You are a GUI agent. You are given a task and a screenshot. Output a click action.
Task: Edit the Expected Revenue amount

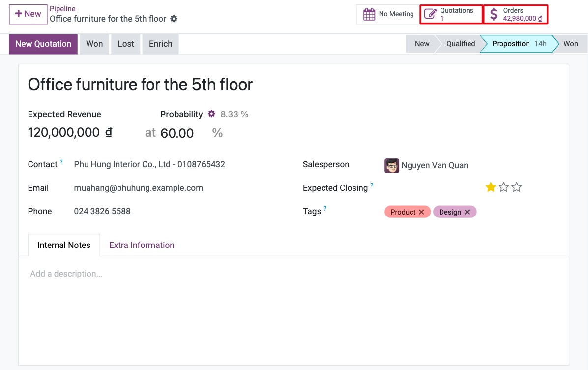[63, 132]
